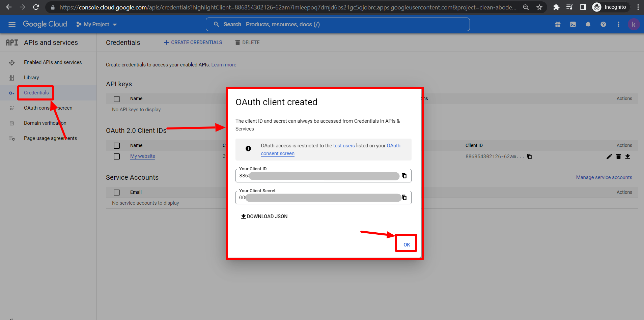Click the browser address bar URL
Screen dimensions: 644x320
point(288,7)
